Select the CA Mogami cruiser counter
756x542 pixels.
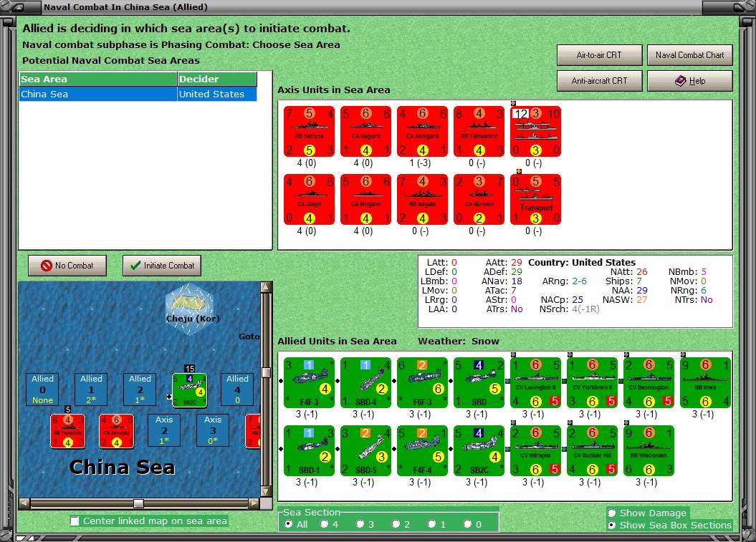tap(365, 200)
